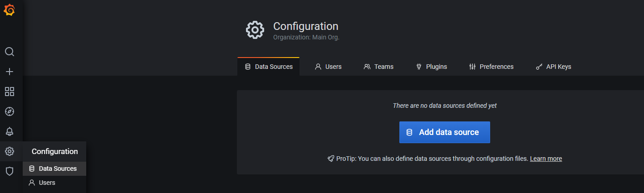Switch to the Teams tab
This screenshot has width=644, height=193.
(x=379, y=67)
